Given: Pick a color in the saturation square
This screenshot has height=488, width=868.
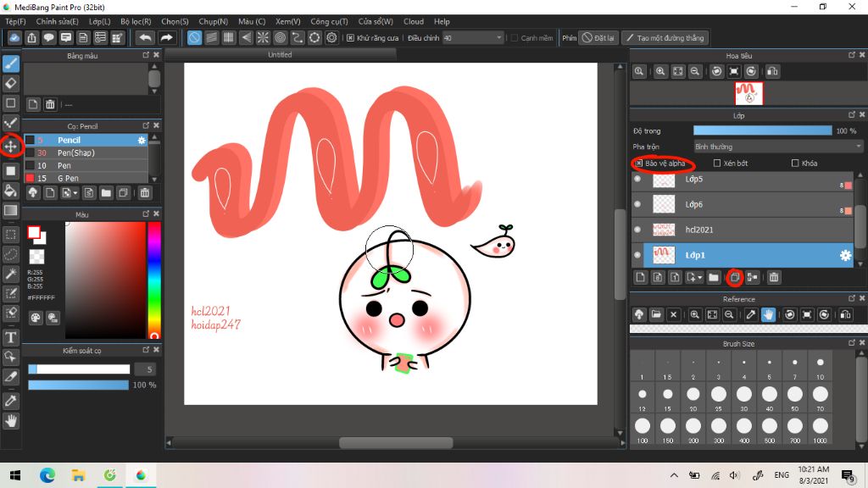Looking at the screenshot, I should [105, 280].
